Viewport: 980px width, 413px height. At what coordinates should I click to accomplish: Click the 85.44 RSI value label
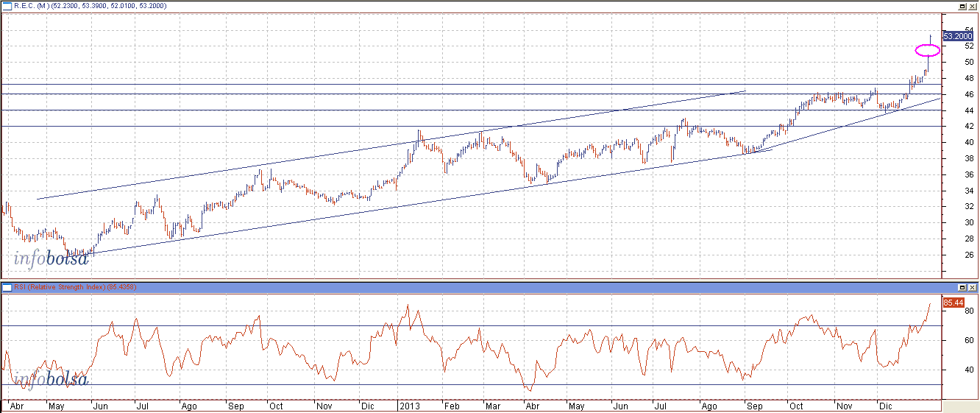(x=954, y=303)
